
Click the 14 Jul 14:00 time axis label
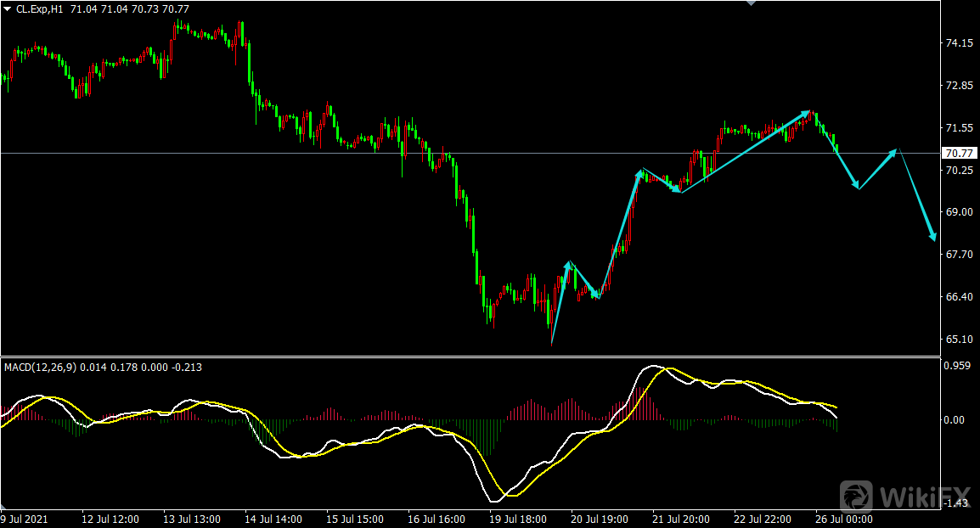click(x=273, y=519)
